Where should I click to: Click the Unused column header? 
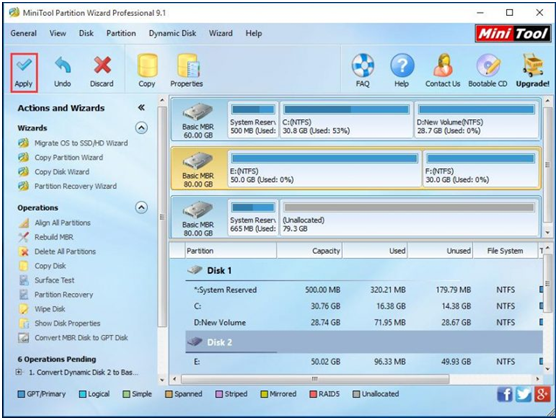click(440, 251)
